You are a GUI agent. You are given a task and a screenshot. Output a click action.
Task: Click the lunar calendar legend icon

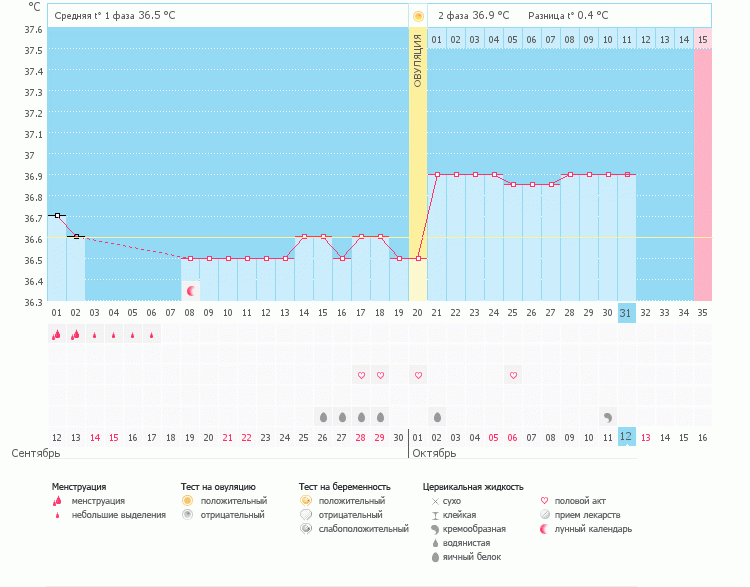(x=544, y=529)
